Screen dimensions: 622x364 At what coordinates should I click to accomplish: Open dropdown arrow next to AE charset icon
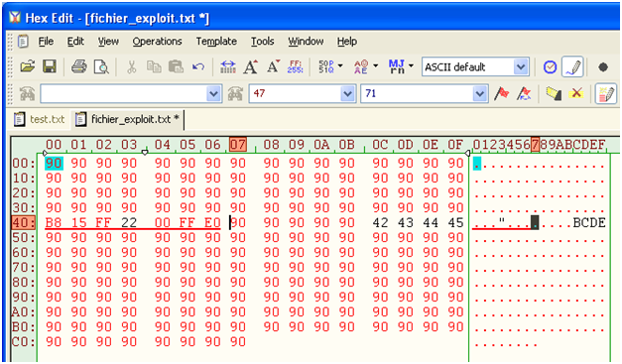(375, 65)
